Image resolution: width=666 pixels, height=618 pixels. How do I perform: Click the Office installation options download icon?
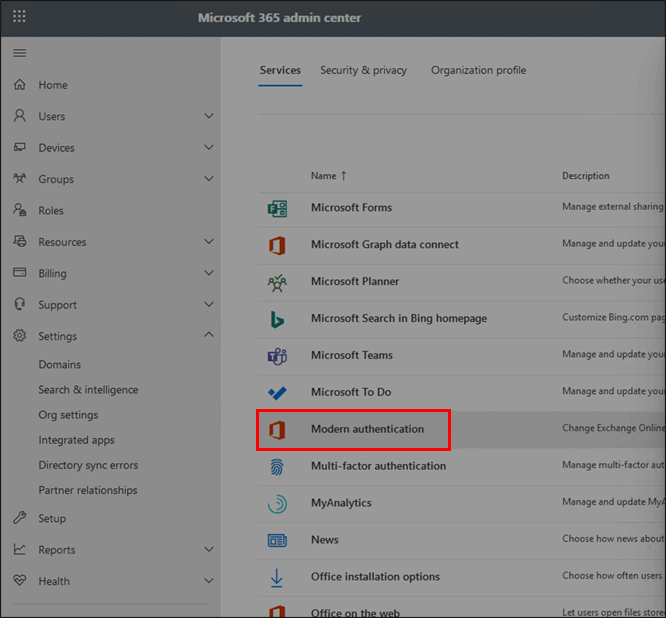pos(277,577)
